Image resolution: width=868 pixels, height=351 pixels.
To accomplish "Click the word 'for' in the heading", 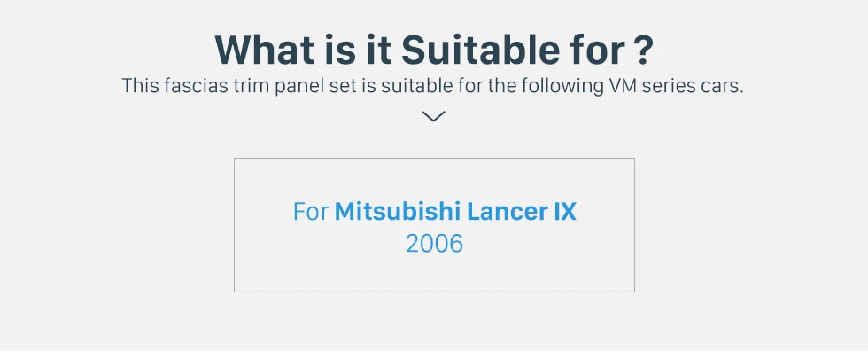I will coord(595,51).
